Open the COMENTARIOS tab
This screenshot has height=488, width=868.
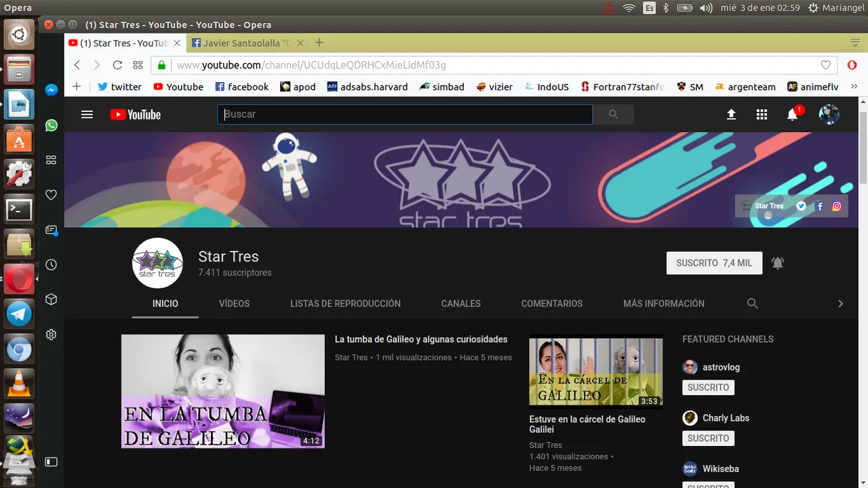coord(552,304)
